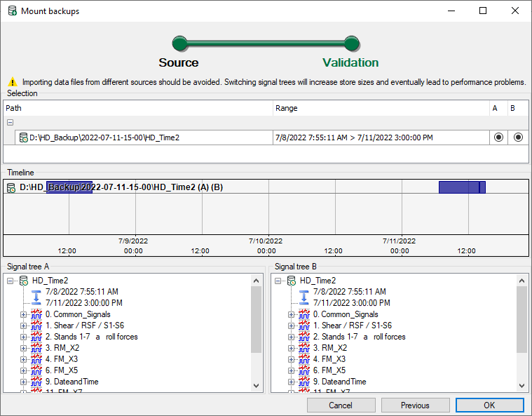Click the 0. Common_Signals module icon in tree A
This screenshot has width=532, height=416.
click(x=36, y=314)
